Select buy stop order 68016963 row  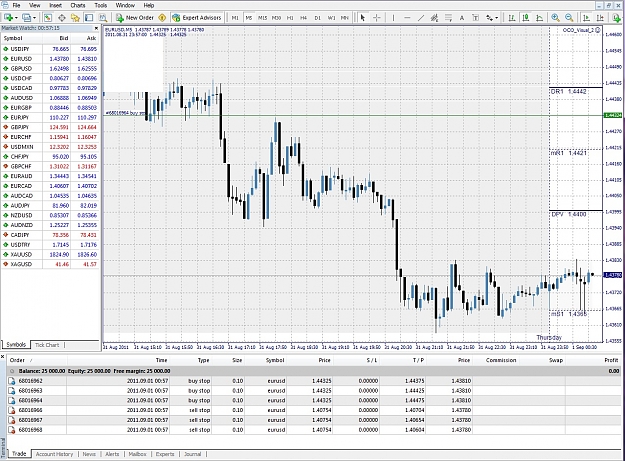314,390
